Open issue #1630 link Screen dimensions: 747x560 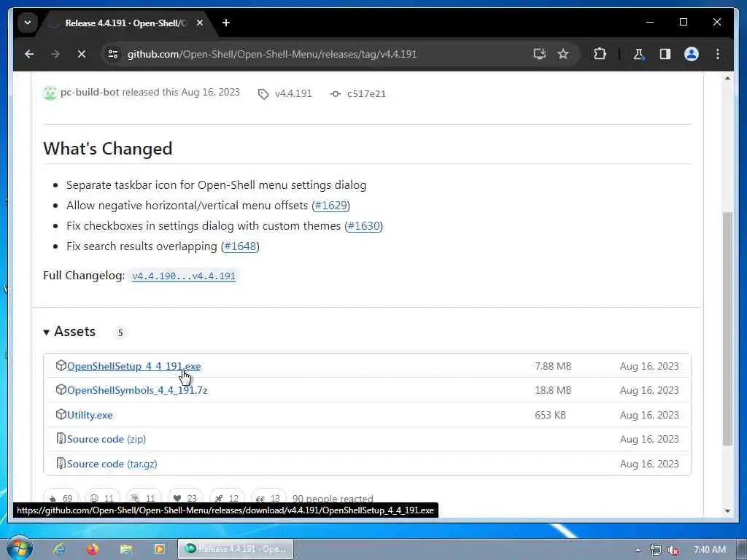coord(363,226)
